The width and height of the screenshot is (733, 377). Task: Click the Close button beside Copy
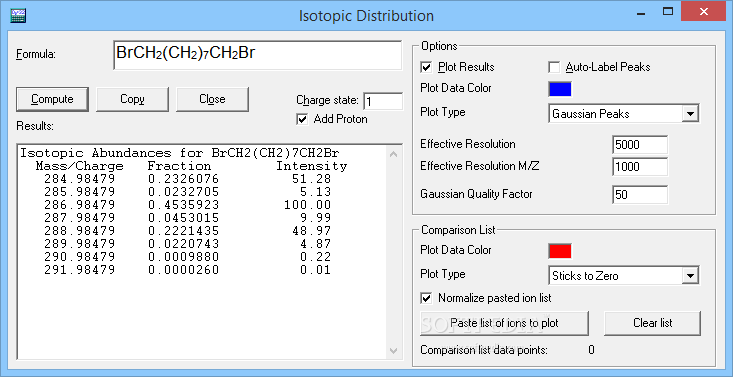212,99
